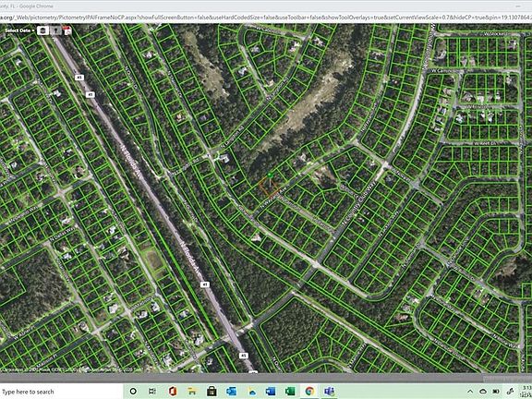532x399 pixels.
Task: Open Microsoft Store from the taskbar
Action: [212, 392]
